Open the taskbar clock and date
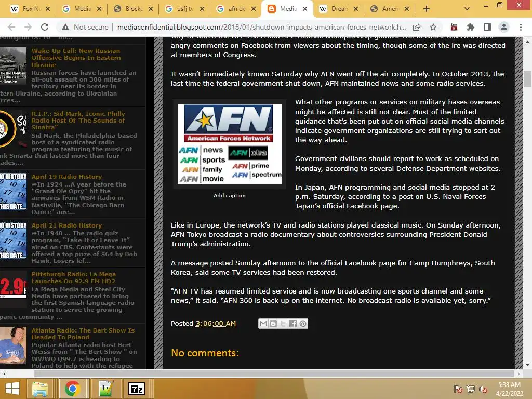This screenshot has width=532, height=399. (x=509, y=389)
